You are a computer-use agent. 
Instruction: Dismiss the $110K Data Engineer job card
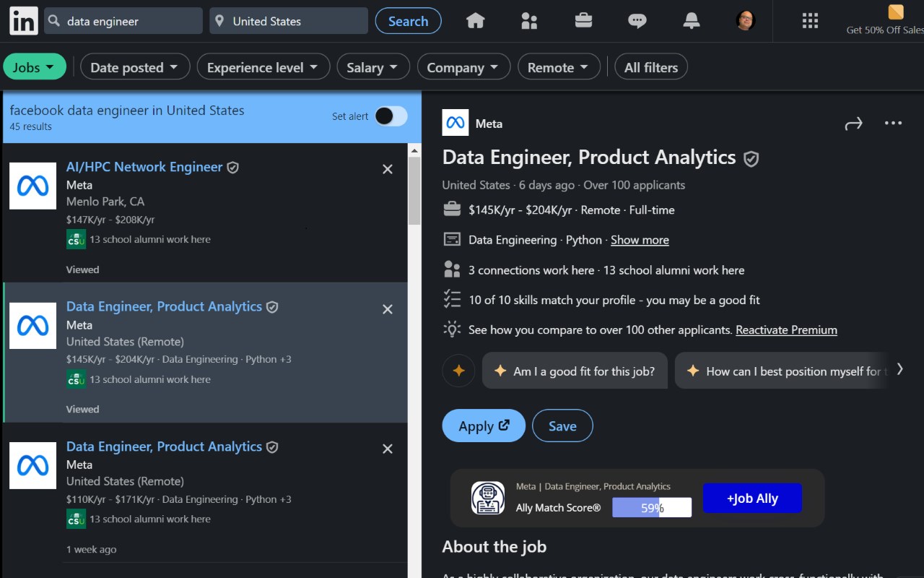tap(388, 449)
